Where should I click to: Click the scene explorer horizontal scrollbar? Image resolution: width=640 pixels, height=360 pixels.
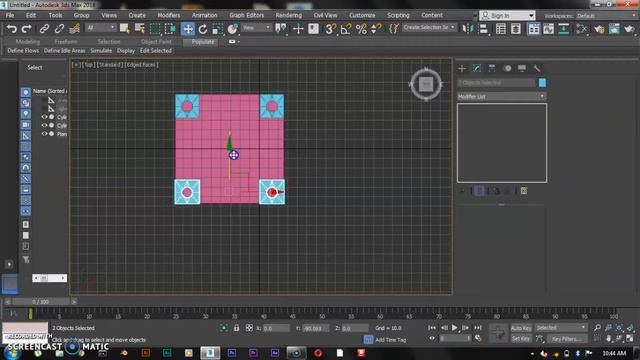[x=49, y=278]
